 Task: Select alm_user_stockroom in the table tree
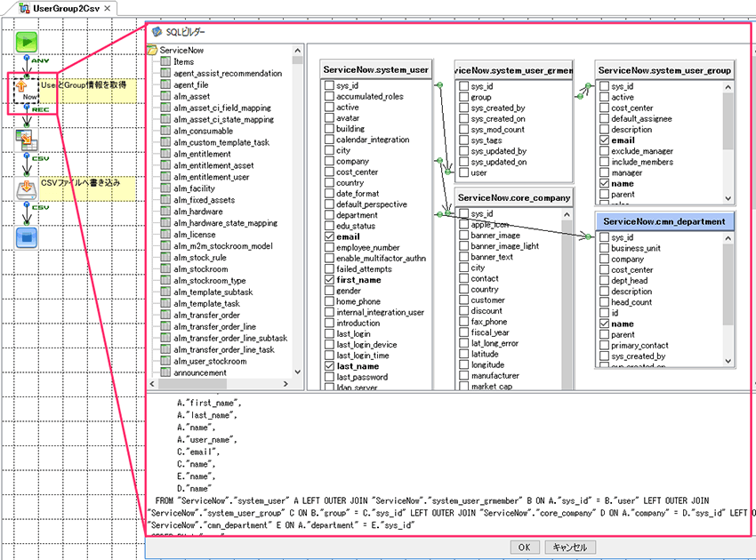[x=210, y=361]
